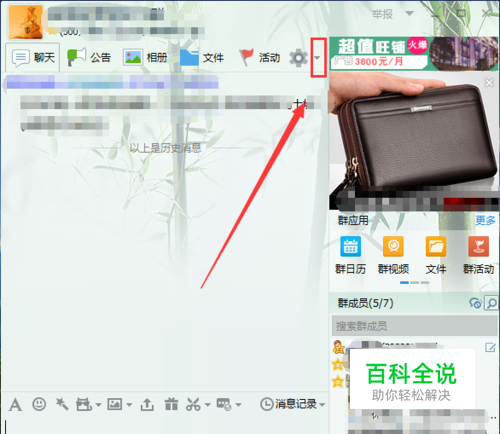This screenshot has height=434, width=500.
Task: Click the scissors screenshot icon
Action: (193, 404)
